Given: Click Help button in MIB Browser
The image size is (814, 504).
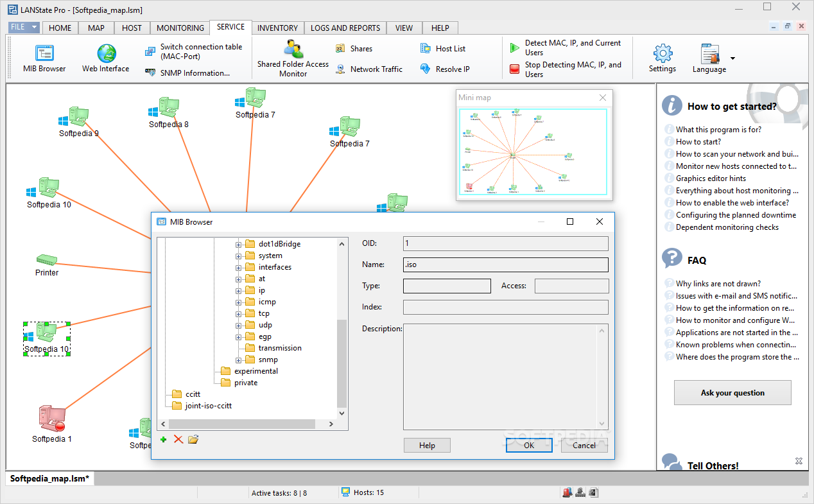Looking at the screenshot, I should tap(427, 446).
